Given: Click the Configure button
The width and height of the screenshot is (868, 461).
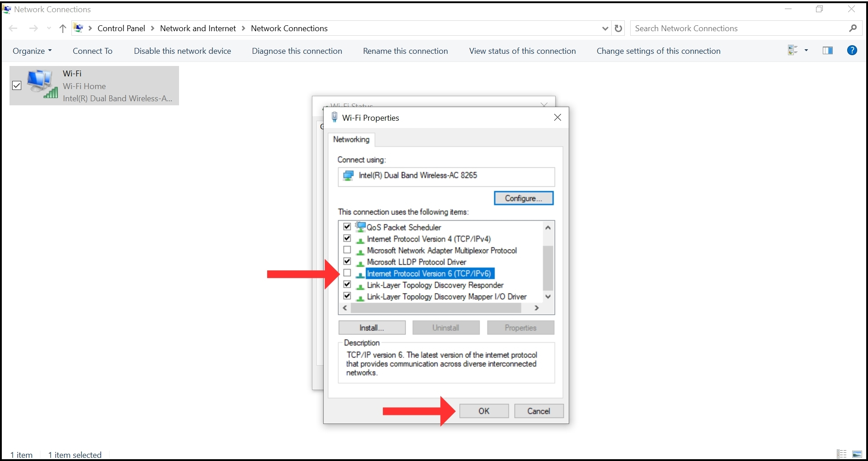Looking at the screenshot, I should point(524,198).
